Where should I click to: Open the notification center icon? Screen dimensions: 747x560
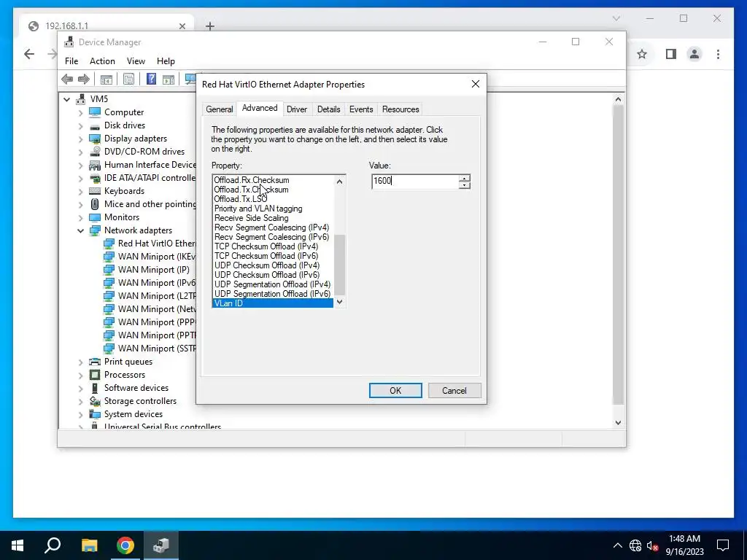[723, 545]
